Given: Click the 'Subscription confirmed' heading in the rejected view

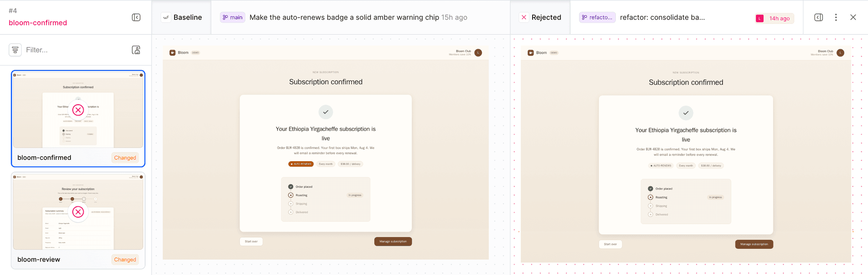Looking at the screenshot, I should click(x=686, y=82).
